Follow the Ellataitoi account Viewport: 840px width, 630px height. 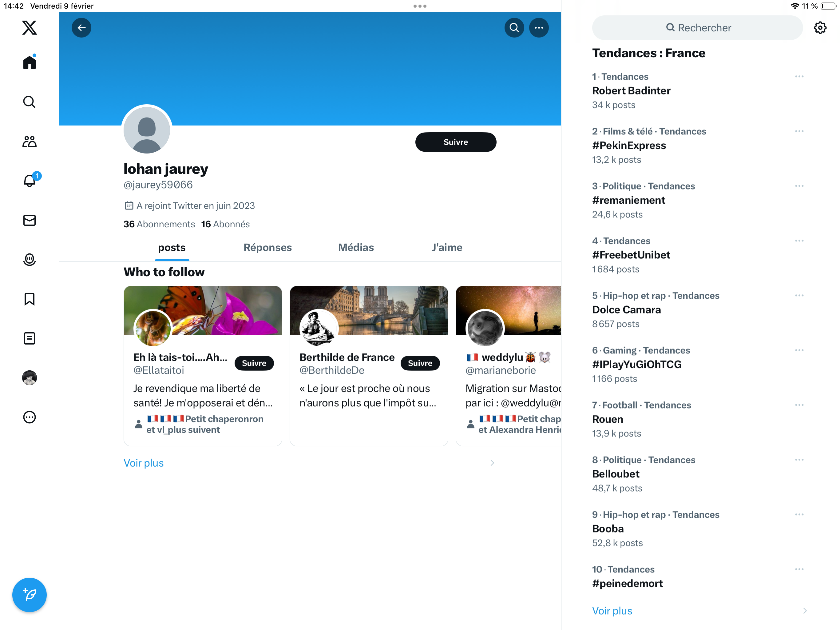pyautogui.click(x=254, y=363)
